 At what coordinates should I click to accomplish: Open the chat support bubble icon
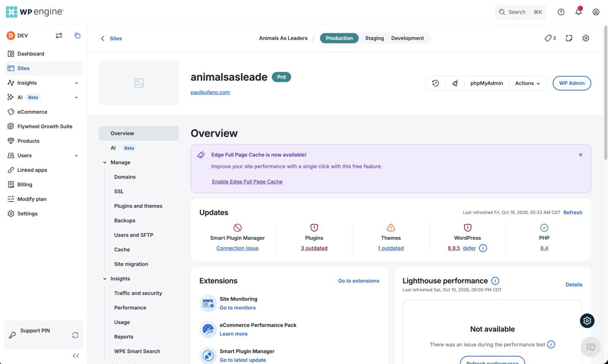pyautogui.click(x=591, y=347)
